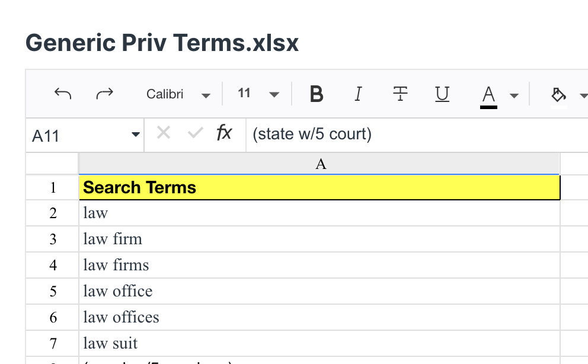Viewport: 588px width, 364px height.
Task: Expand the font color options arrow
Action: click(514, 96)
